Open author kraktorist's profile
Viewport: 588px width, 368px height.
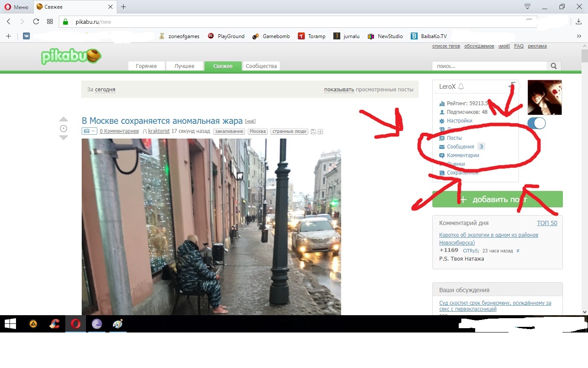(x=159, y=131)
